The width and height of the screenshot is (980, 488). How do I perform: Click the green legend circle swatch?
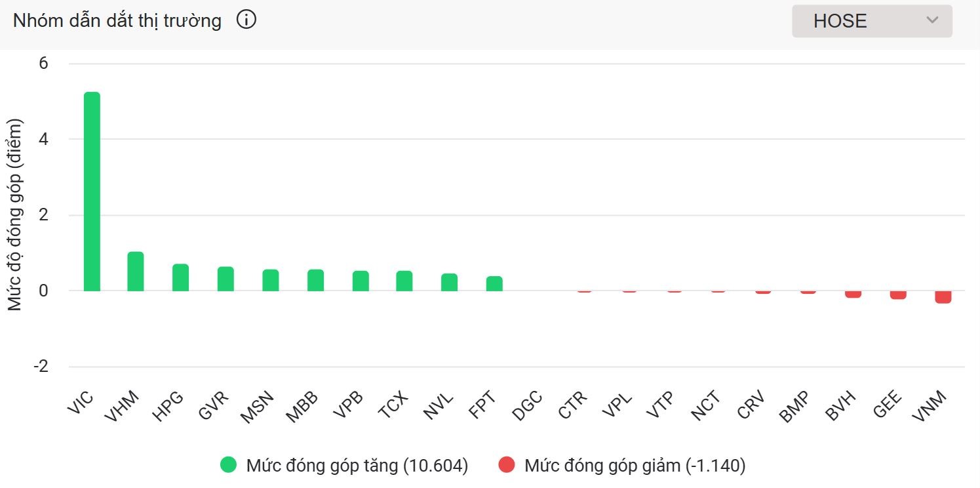click(x=229, y=465)
